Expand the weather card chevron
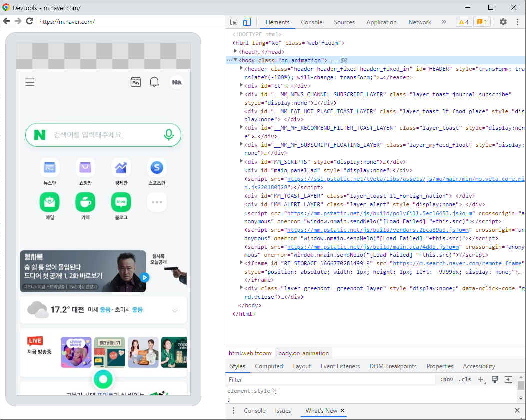This screenshot has width=526, height=420. click(175, 310)
